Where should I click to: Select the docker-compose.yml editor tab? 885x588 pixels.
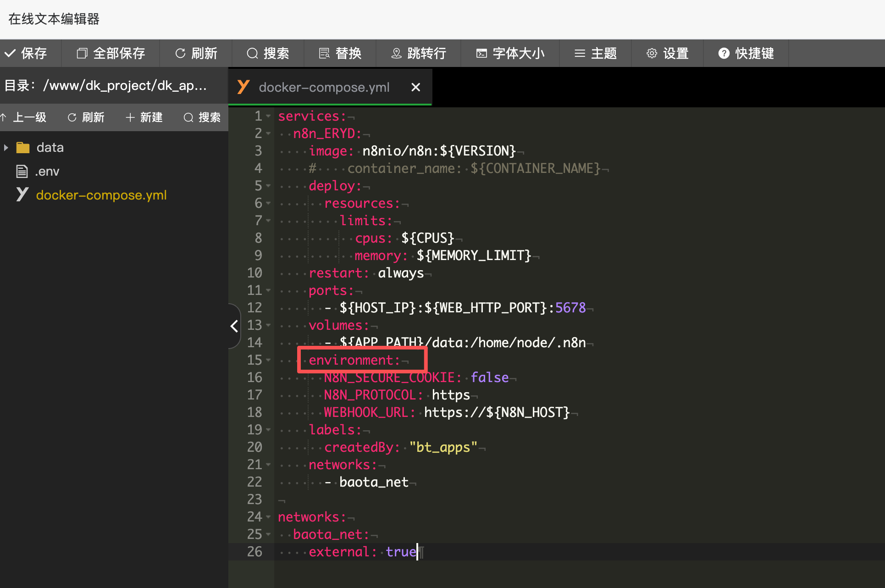(x=324, y=87)
